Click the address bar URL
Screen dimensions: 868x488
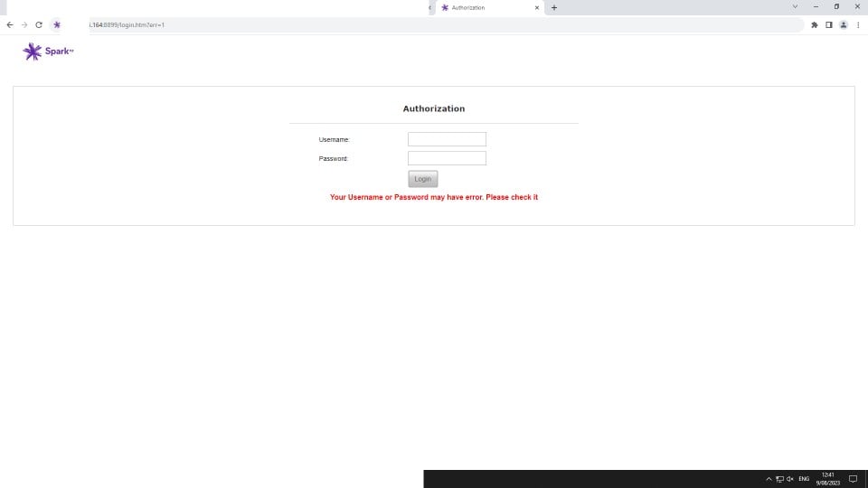click(127, 25)
